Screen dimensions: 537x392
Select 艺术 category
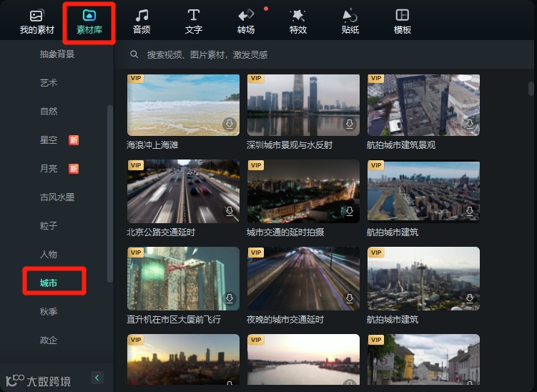49,82
